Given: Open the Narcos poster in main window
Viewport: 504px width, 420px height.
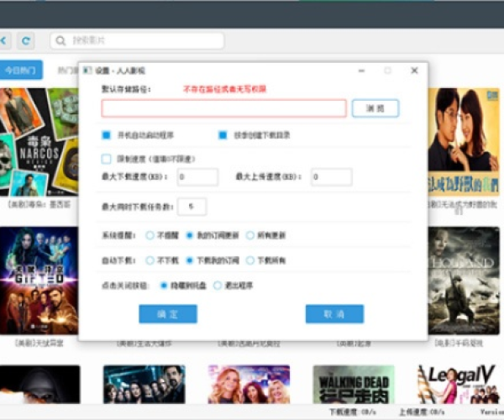Looking at the screenshot, I should pyautogui.click(x=39, y=142).
